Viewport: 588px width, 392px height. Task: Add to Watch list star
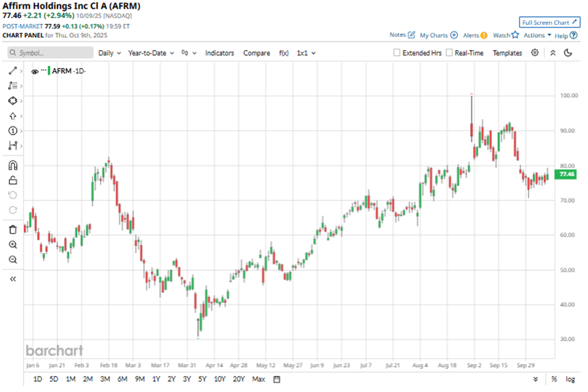pos(506,35)
